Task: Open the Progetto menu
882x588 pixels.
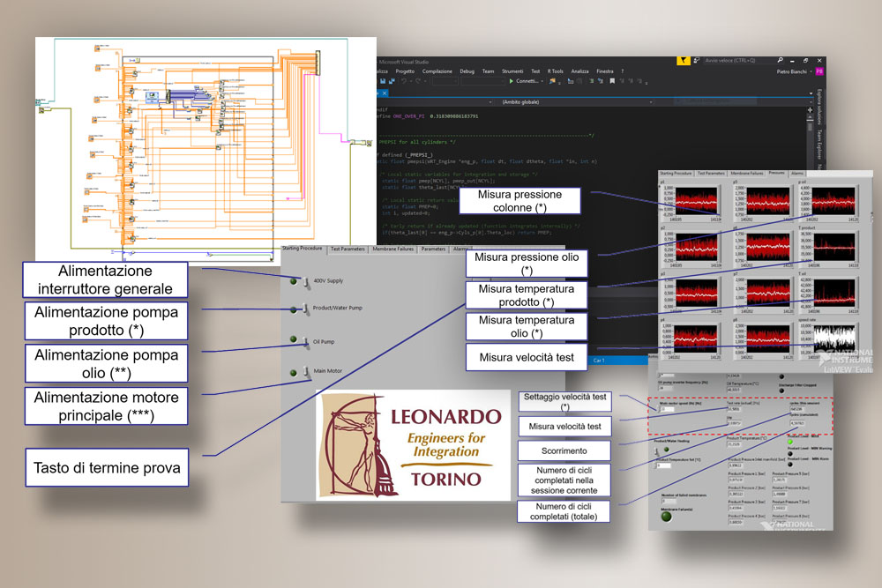Action: pyautogui.click(x=405, y=71)
